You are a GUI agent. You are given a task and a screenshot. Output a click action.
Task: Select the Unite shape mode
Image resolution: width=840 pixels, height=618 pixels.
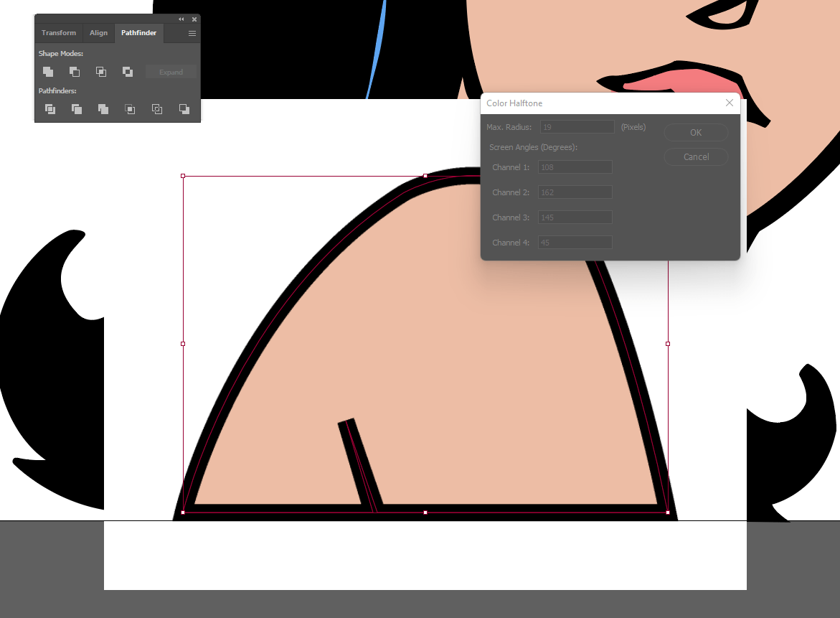[47, 72]
